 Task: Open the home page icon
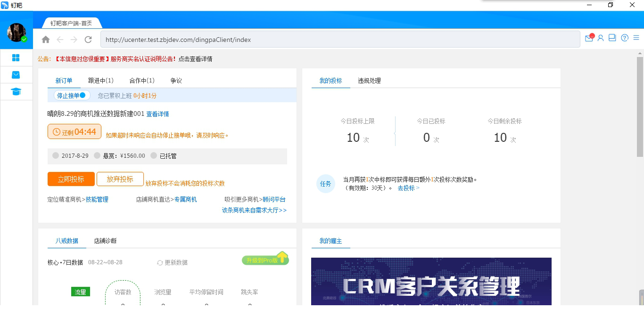pyautogui.click(x=46, y=40)
